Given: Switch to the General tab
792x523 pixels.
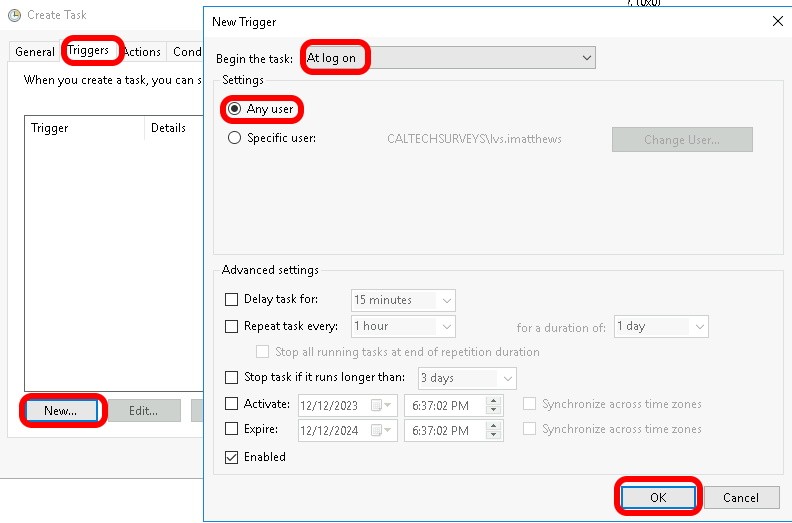Looking at the screenshot, I should [x=35, y=52].
